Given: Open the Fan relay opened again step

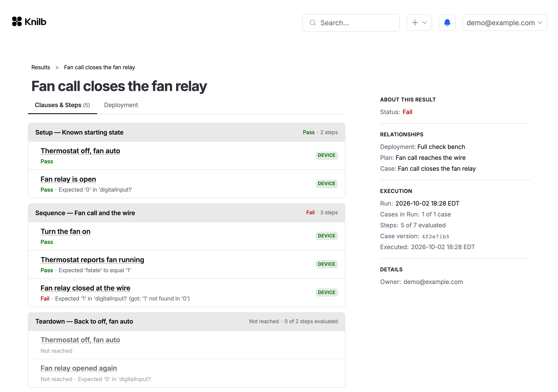Looking at the screenshot, I should pos(78,368).
